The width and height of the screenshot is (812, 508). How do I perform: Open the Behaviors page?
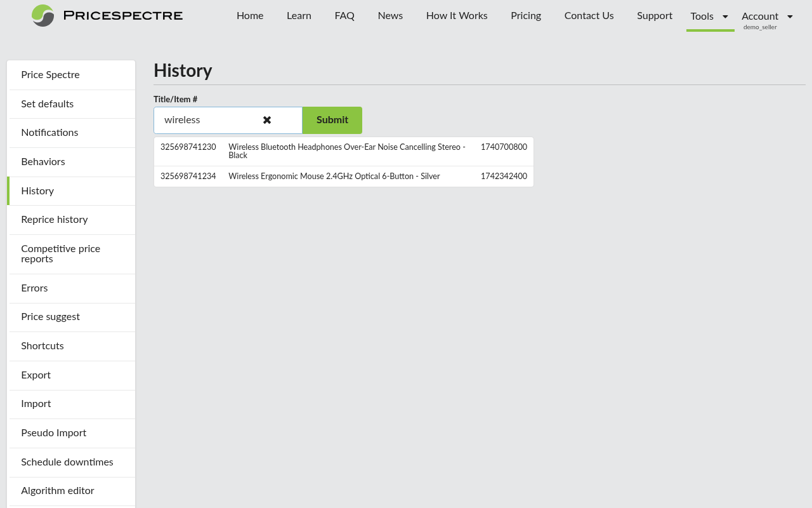(x=43, y=162)
